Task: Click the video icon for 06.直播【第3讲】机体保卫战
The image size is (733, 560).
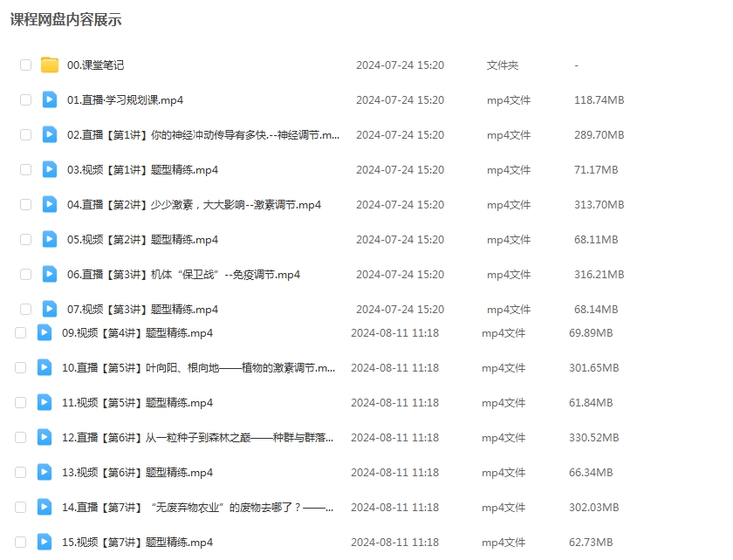Action: point(50,275)
